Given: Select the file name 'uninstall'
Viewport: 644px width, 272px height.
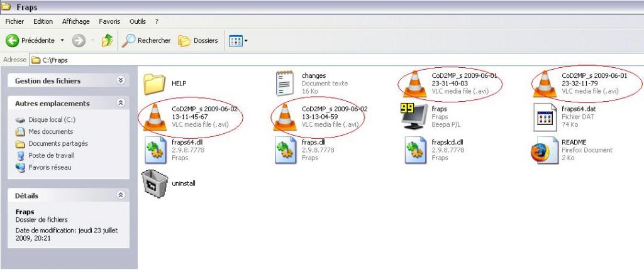Looking at the screenshot, I should tap(184, 183).
